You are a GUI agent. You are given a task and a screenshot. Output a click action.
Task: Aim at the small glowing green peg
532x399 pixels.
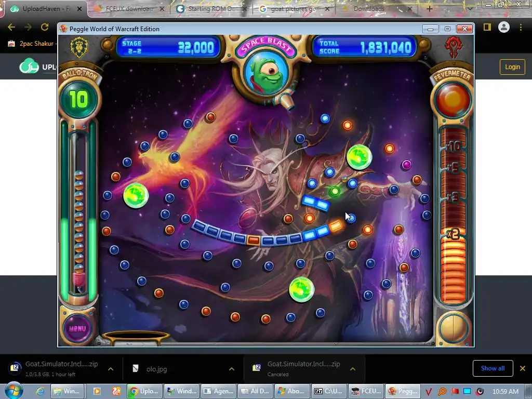pyautogui.click(x=335, y=191)
